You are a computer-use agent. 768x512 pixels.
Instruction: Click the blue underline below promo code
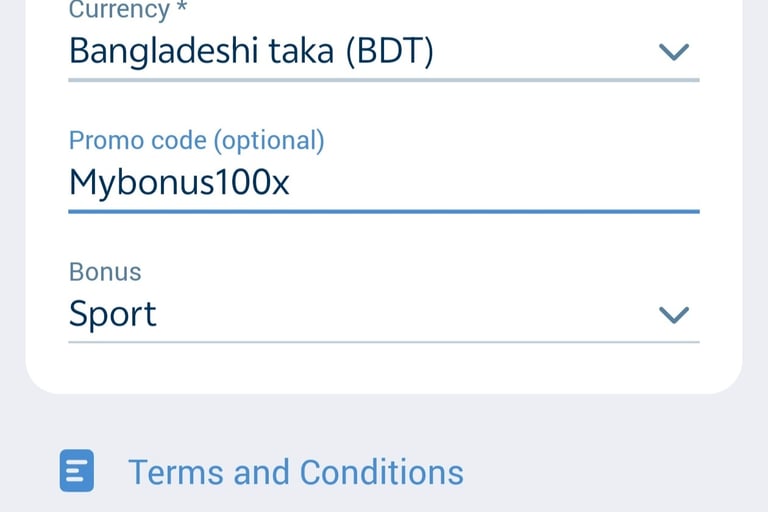point(384,212)
